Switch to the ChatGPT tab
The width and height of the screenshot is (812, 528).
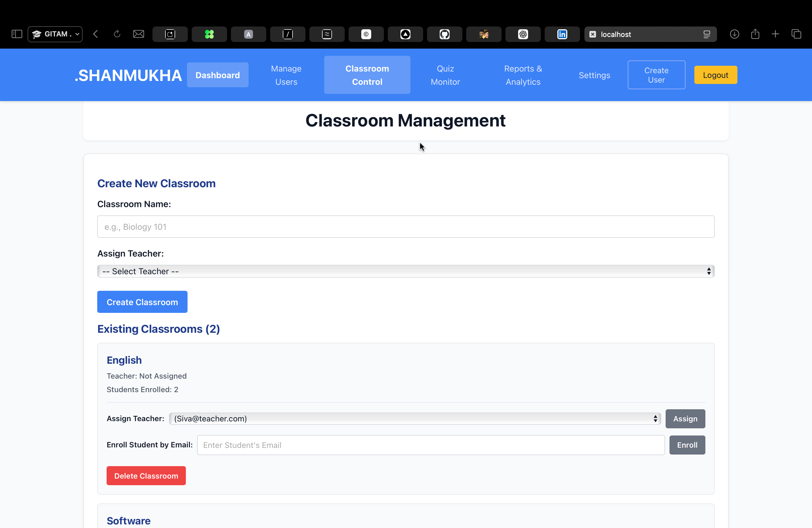coord(523,34)
